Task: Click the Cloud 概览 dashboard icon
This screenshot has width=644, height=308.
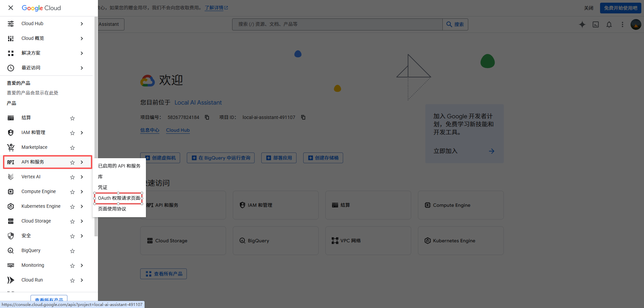Action: tap(11, 39)
